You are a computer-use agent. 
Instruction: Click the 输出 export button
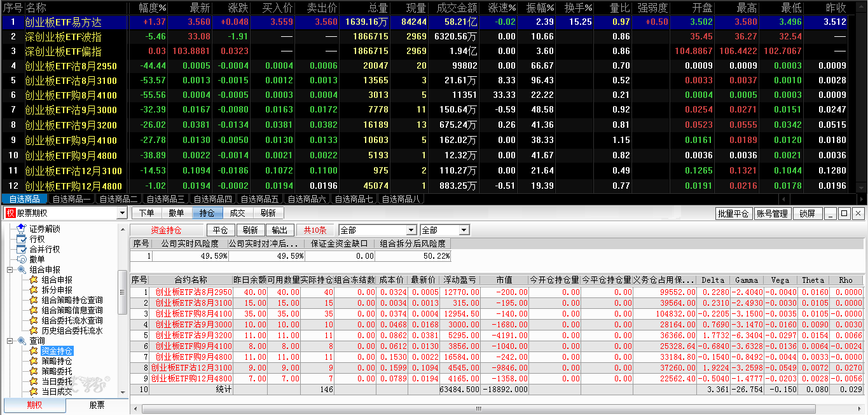[x=280, y=230]
